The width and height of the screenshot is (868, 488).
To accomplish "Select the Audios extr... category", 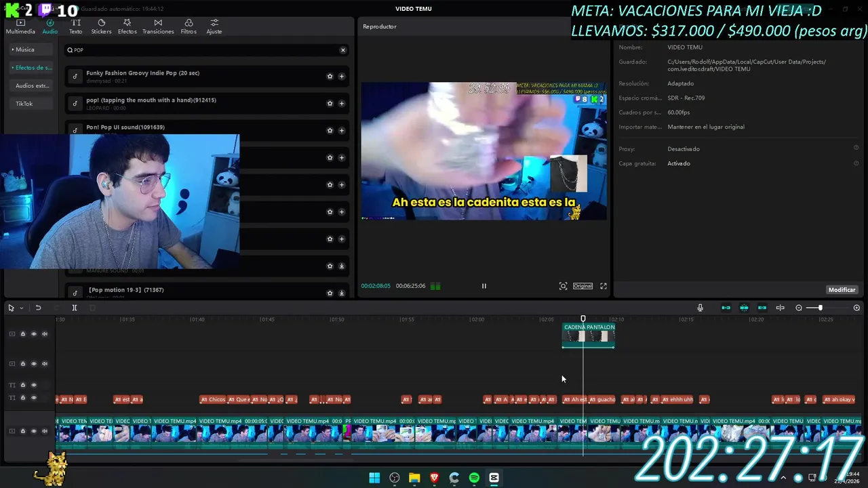I will pos(32,86).
